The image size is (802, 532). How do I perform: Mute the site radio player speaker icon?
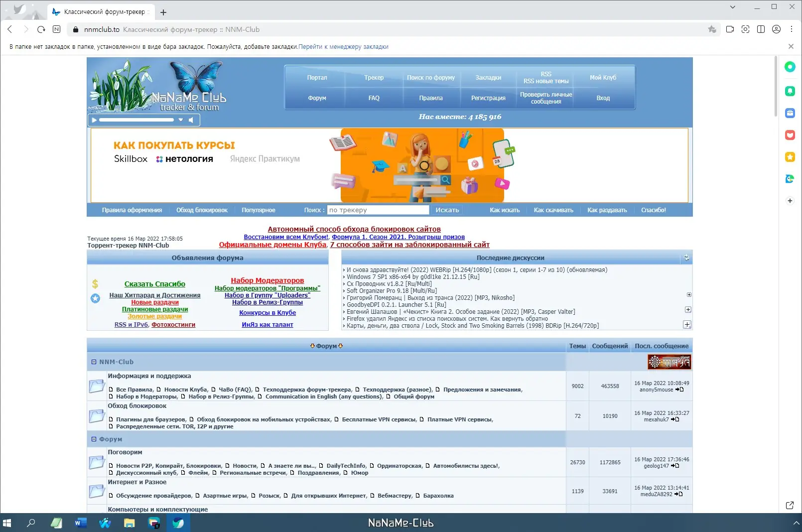tap(191, 120)
